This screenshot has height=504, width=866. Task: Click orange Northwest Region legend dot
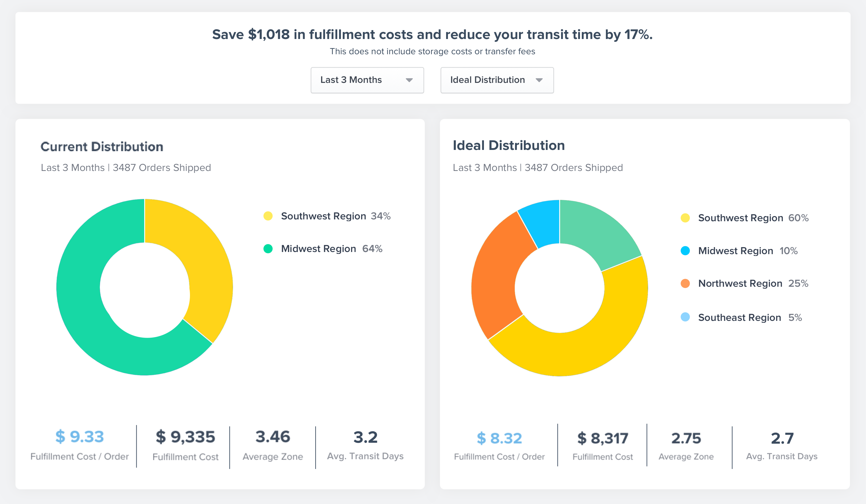click(x=685, y=283)
